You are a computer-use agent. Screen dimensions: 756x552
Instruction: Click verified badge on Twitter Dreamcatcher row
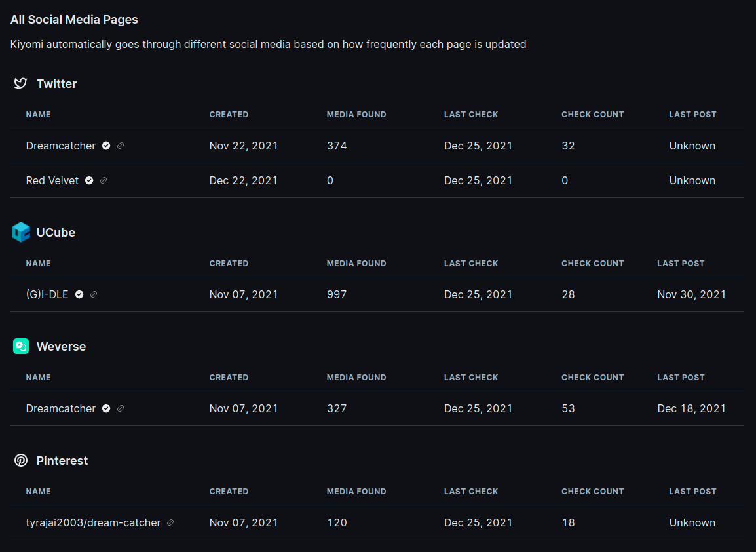106,146
